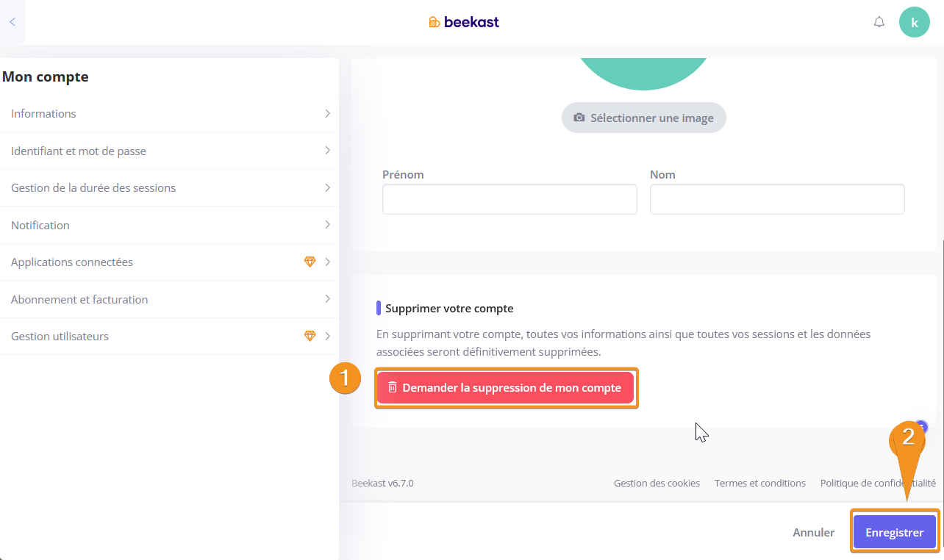
Task: Open the Gestion des cookies link
Action: (657, 484)
